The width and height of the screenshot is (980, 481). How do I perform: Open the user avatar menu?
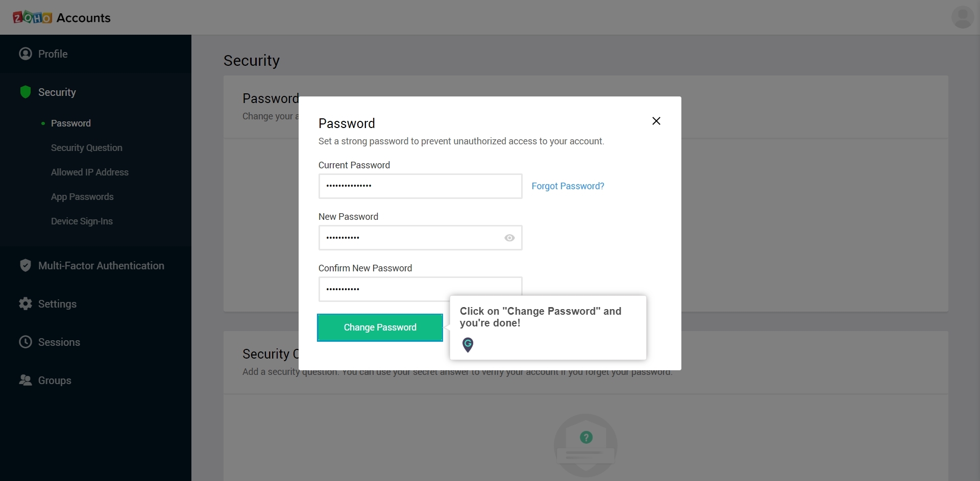[x=962, y=17]
